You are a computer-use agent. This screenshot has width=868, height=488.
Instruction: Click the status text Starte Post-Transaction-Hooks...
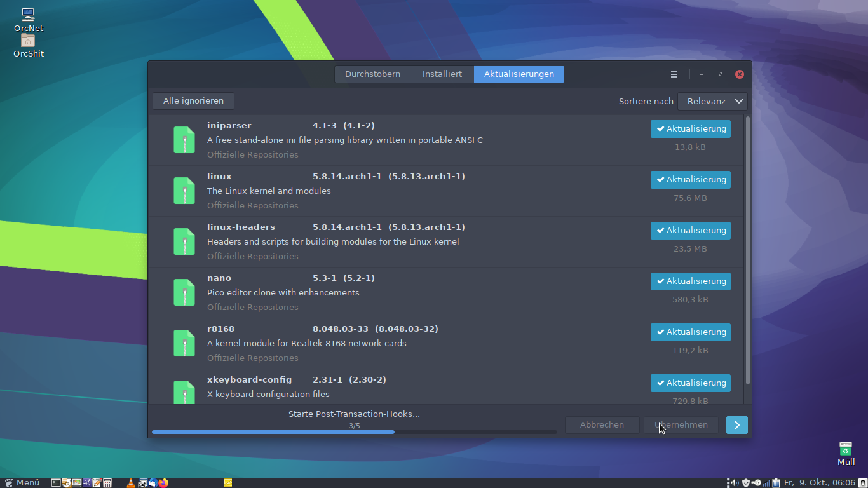354,414
